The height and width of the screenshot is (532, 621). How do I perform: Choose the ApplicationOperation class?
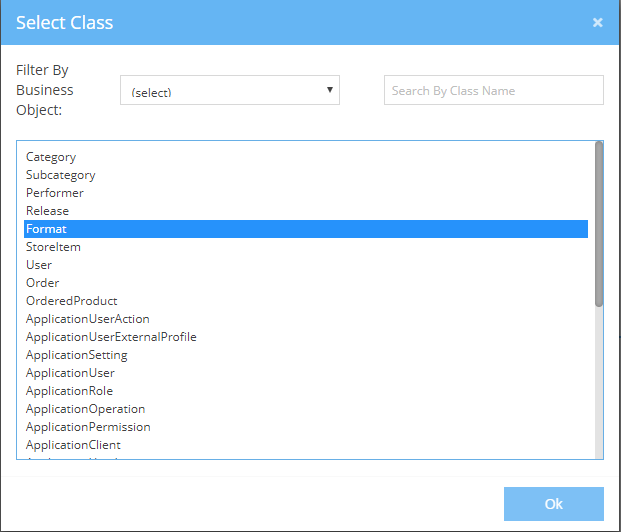[86, 409]
